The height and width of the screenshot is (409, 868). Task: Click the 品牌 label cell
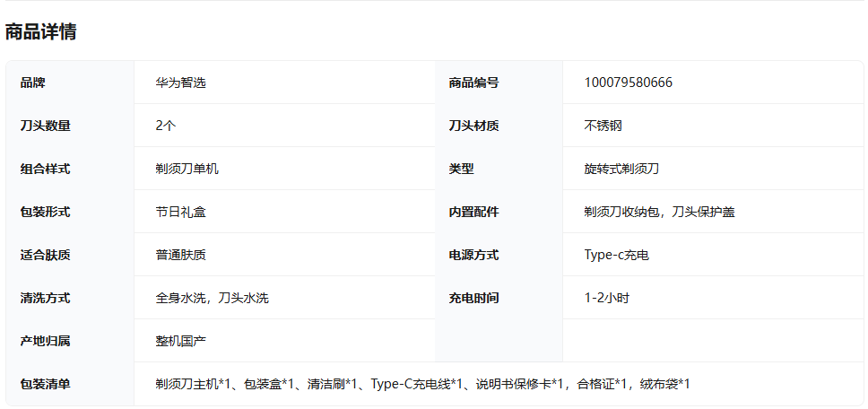point(33,83)
